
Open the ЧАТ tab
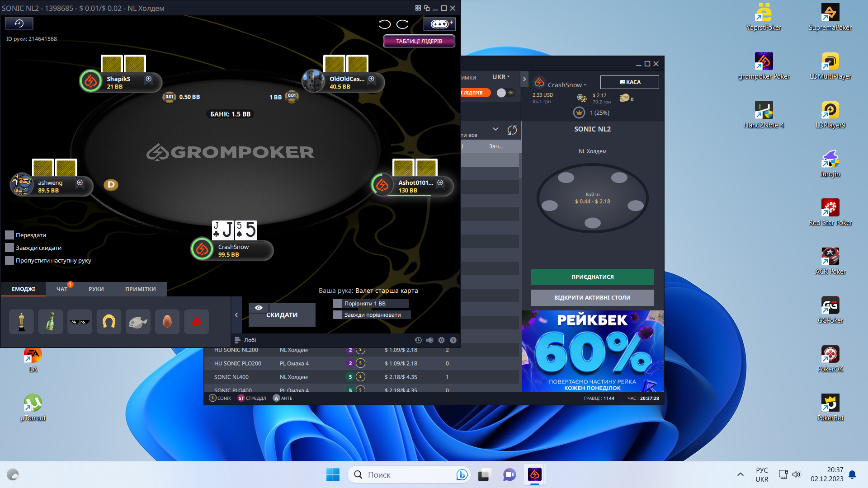[x=62, y=289]
